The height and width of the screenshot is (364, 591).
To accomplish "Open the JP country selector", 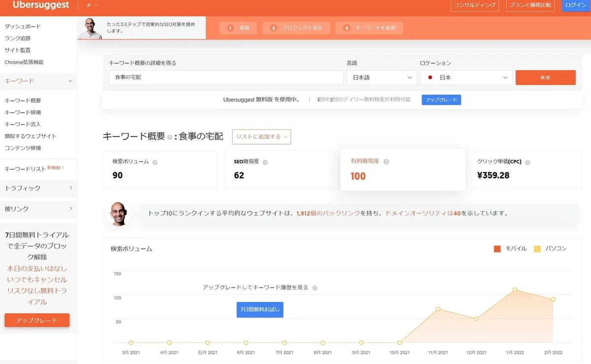I will pyautogui.click(x=92, y=5).
